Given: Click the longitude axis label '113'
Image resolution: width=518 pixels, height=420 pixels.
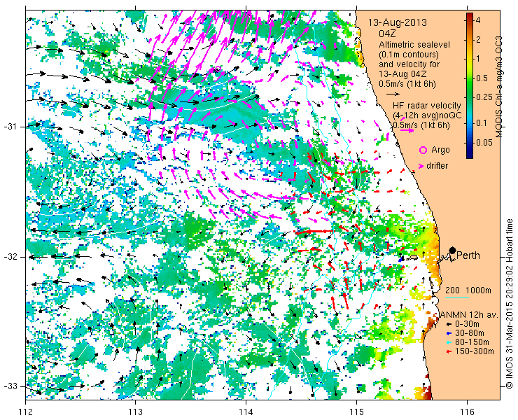Looking at the screenshot, I should point(135,412).
